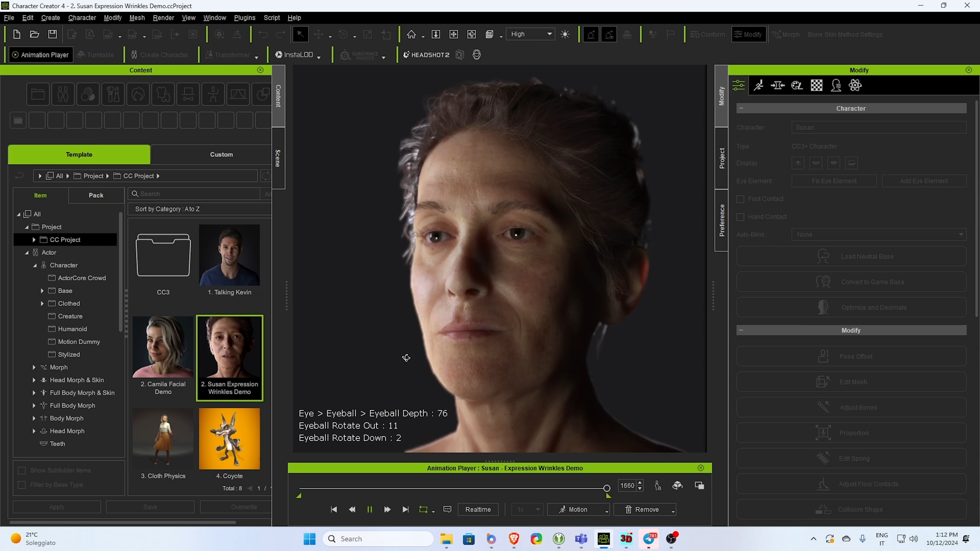
Task: Jump to the last frame
Action: (405, 510)
